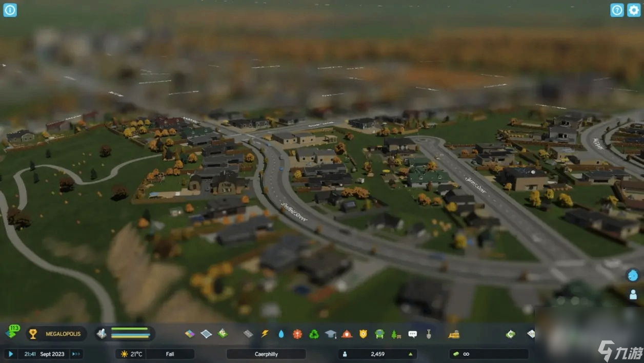Open the electricity build menu
The height and width of the screenshot is (363, 644).
(x=265, y=334)
